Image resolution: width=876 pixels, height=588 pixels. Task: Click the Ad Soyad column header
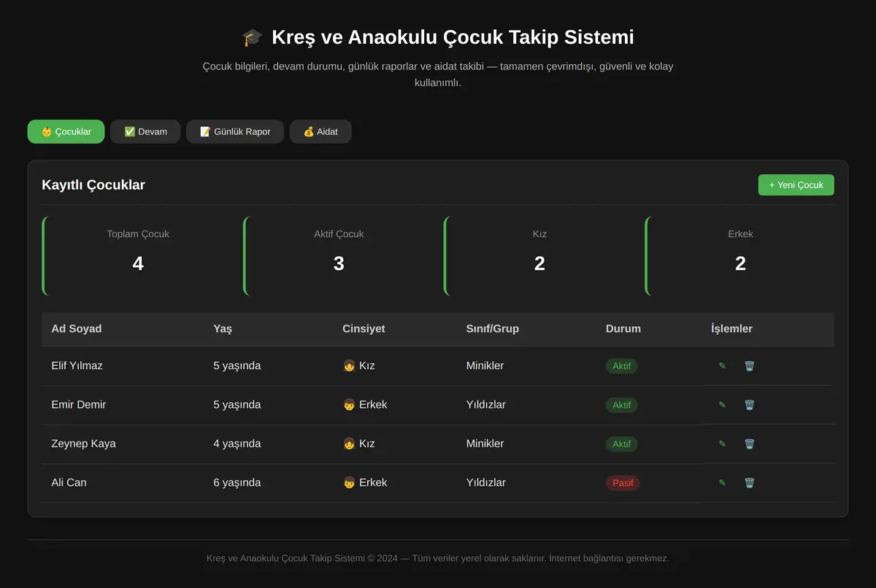77,329
